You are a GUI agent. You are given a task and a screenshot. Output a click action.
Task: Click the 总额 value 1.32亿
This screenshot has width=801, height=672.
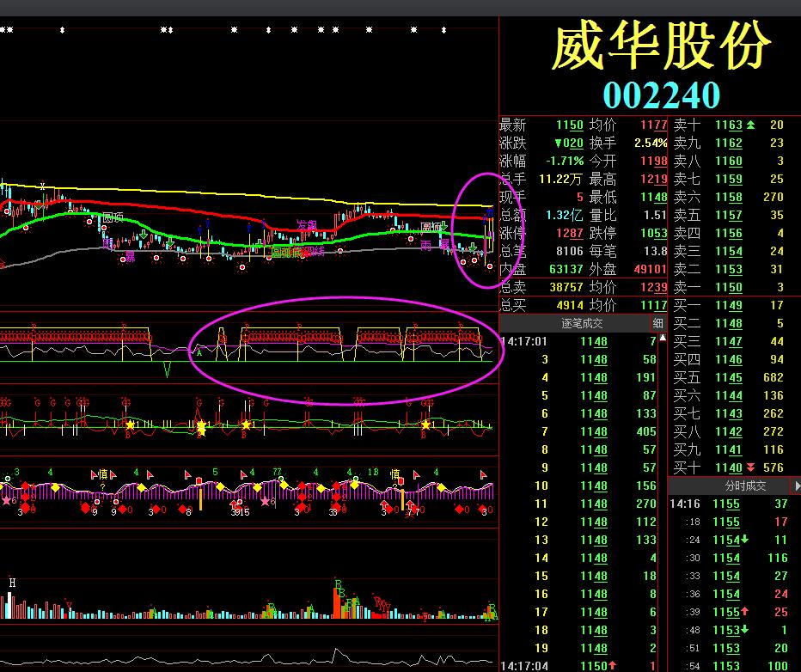pyautogui.click(x=565, y=215)
